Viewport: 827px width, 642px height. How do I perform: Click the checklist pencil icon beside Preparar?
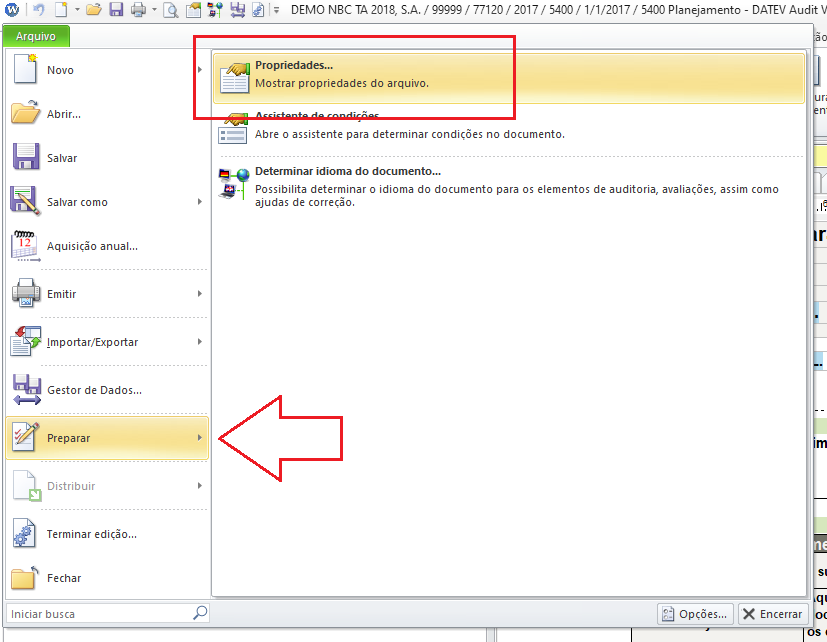[x=26, y=437]
